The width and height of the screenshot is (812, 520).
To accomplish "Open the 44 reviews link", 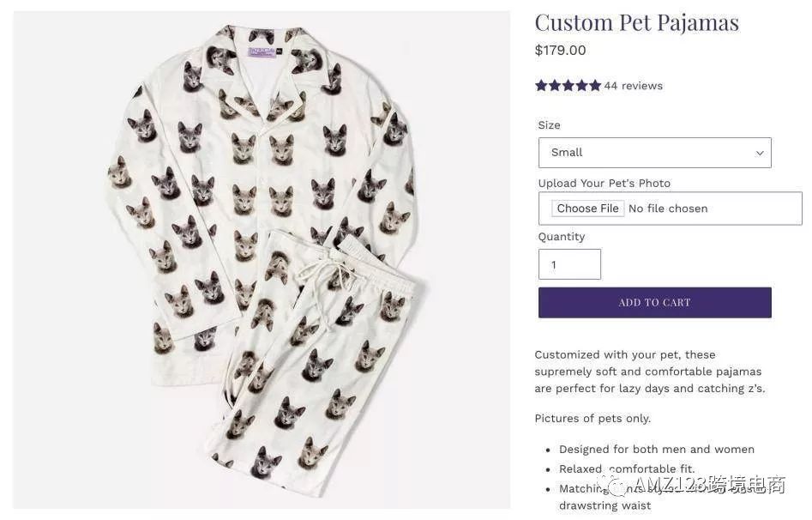I will click(633, 86).
